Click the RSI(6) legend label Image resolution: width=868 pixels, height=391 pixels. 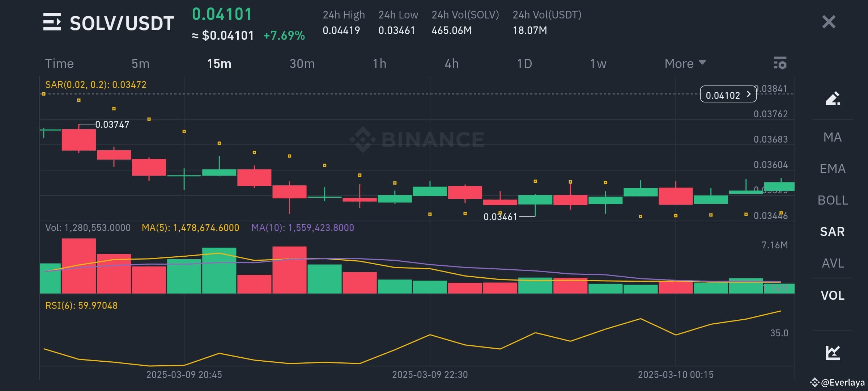pos(81,305)
